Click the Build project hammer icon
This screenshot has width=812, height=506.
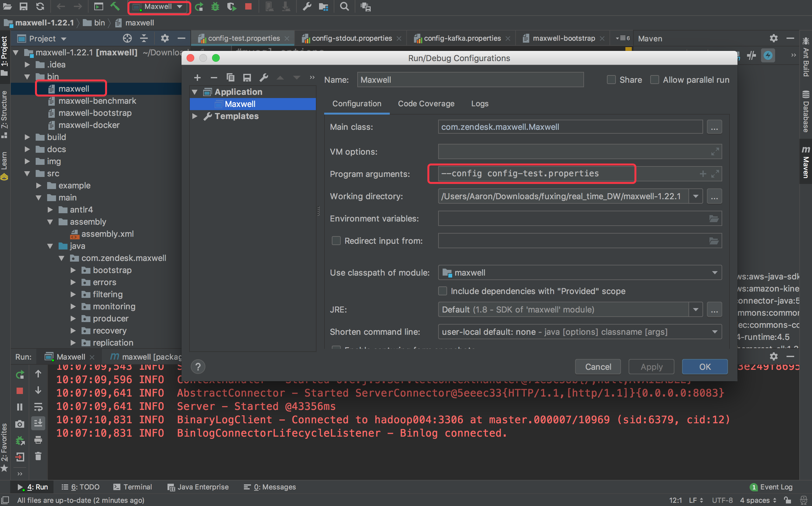pos(115,7)
